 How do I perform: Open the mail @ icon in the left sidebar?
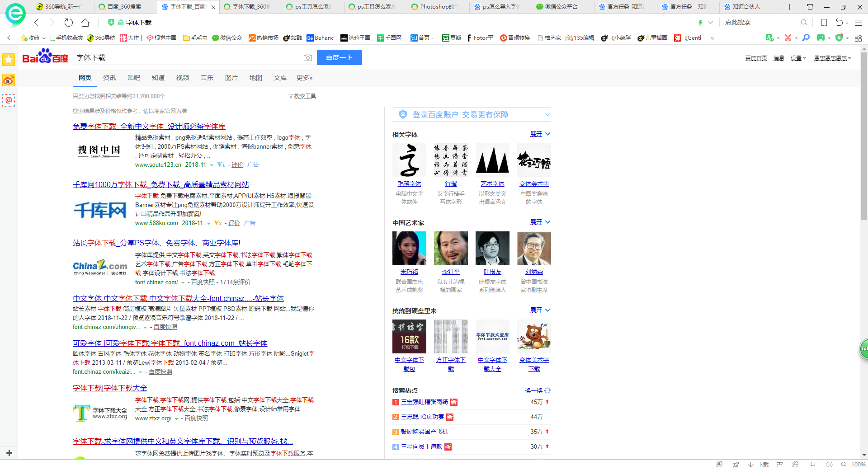tap(9, 100)
